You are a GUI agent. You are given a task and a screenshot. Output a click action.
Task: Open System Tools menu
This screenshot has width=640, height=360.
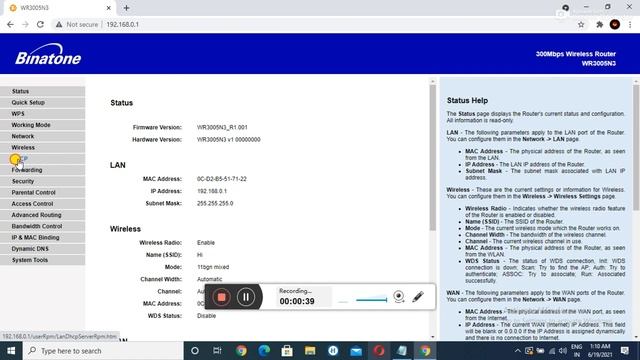click(42, 260)
